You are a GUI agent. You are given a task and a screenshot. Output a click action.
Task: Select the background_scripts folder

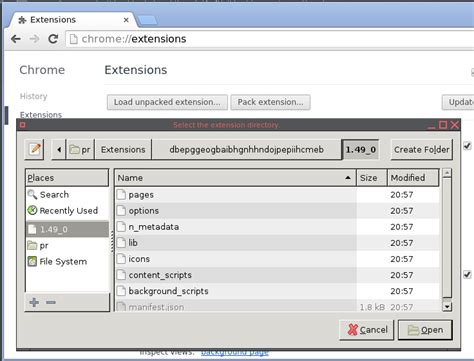(277, 291)
